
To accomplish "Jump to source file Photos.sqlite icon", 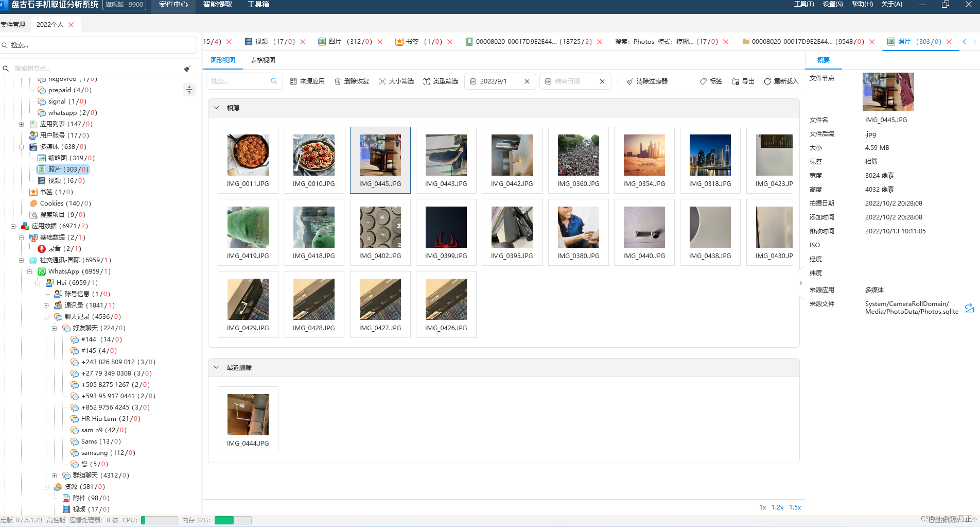I will [x=969, y=308].
